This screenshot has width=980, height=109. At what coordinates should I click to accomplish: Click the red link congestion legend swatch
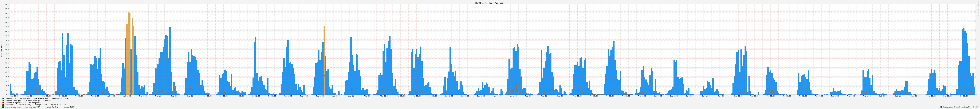3,103
